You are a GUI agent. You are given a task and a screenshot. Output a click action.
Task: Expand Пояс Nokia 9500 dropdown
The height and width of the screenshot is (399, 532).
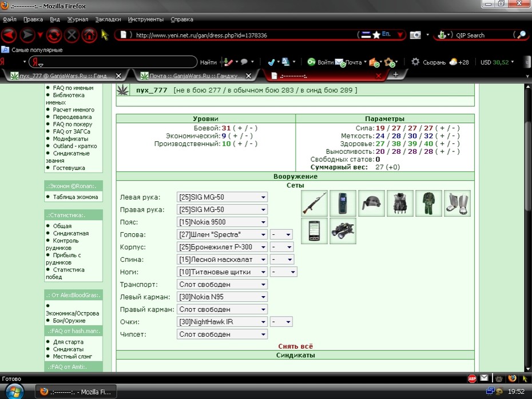pyautogui.click(x=222, y=222)
